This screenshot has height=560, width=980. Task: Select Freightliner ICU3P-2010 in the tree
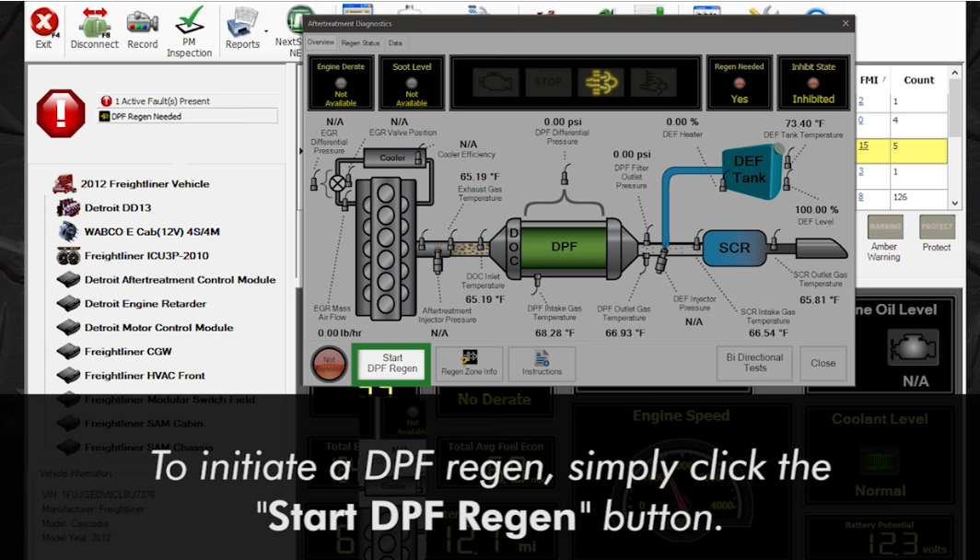(146, 256)
